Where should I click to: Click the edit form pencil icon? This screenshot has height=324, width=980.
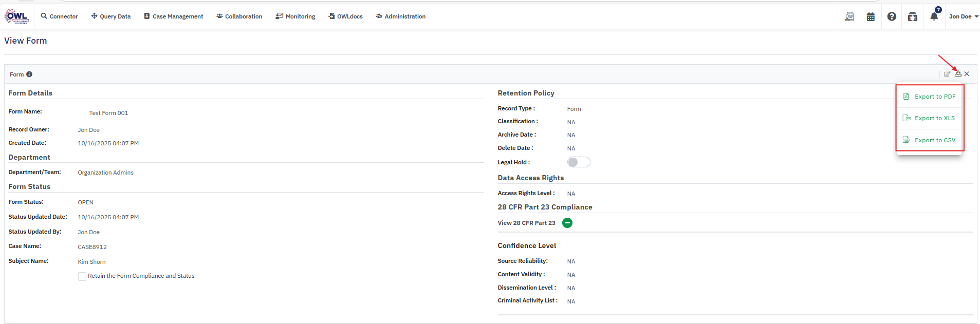[947, 74]
